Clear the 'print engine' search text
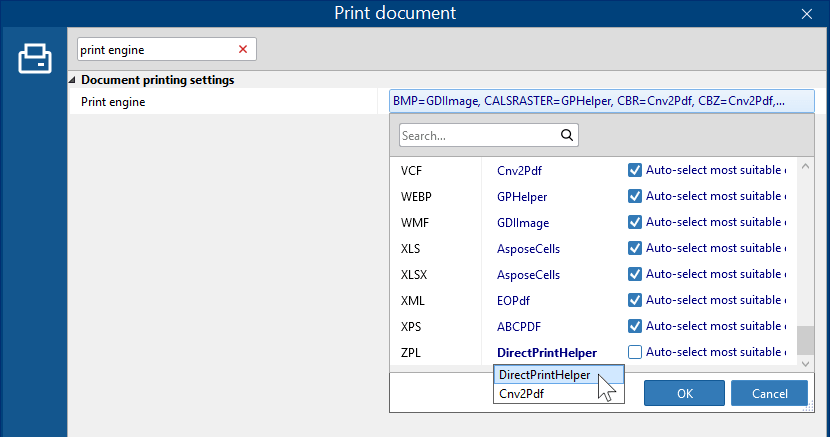Image resolution: width=830 pixels, height=437 pixels. click(x=243, y=49)
